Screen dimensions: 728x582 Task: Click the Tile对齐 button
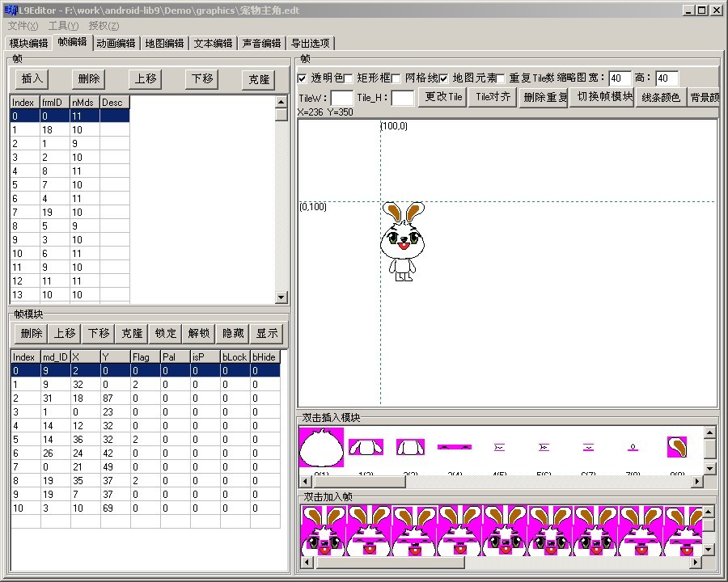[x=493, y=97]
